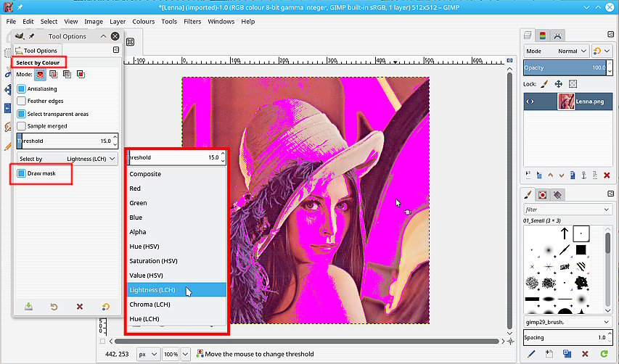
Task: Choose Saturation (HSV) from the list
Action: coord(176,261)
